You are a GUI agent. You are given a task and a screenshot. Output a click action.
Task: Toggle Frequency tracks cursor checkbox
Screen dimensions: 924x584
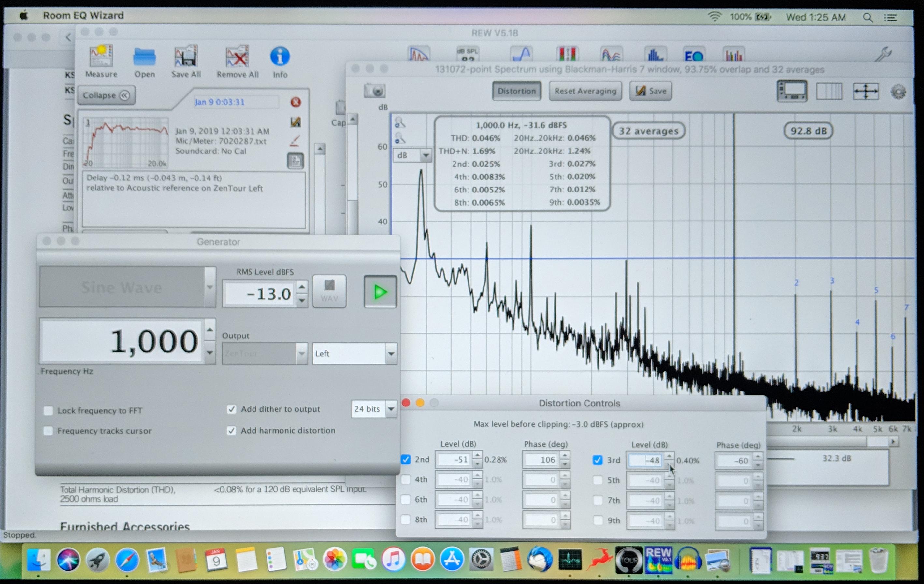coord(48,431)
